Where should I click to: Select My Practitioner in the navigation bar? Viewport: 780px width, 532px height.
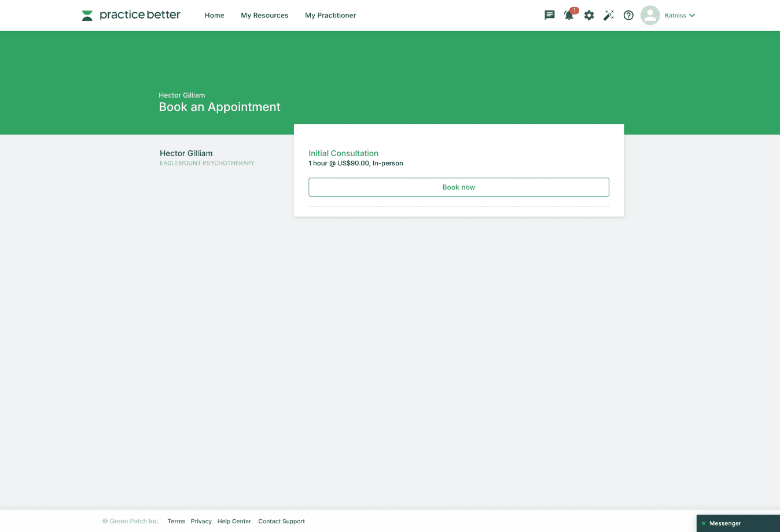[330, 16]
